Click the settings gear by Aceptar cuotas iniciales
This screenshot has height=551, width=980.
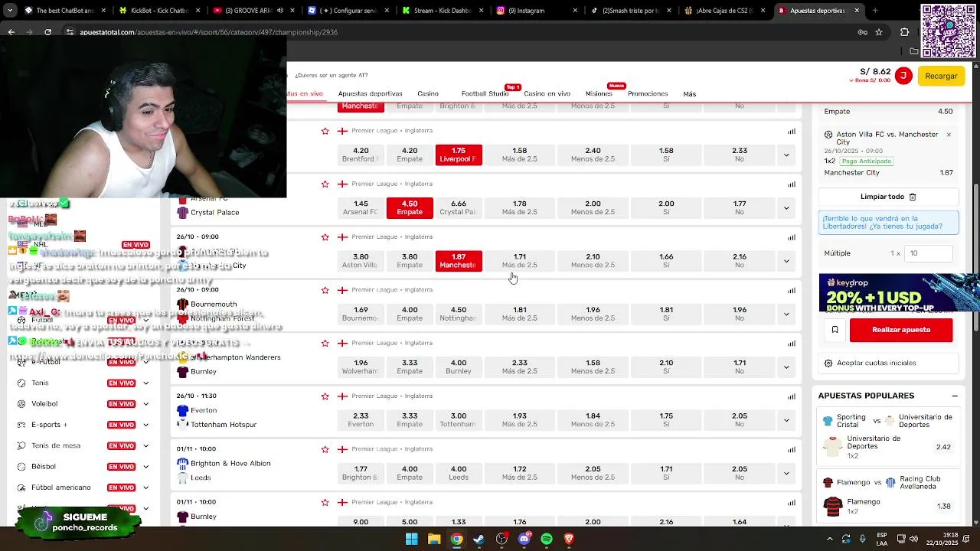click(828, 363)
